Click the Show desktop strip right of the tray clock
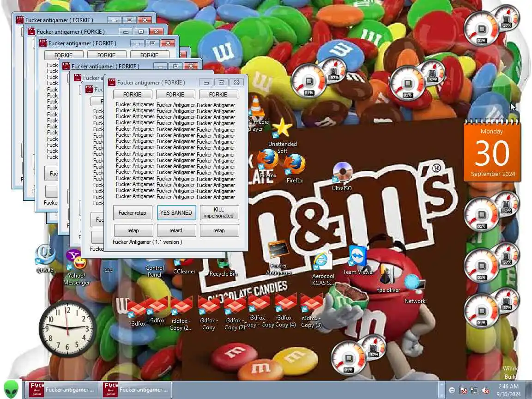This screenshot has width=532, height=399. (528, 389)
